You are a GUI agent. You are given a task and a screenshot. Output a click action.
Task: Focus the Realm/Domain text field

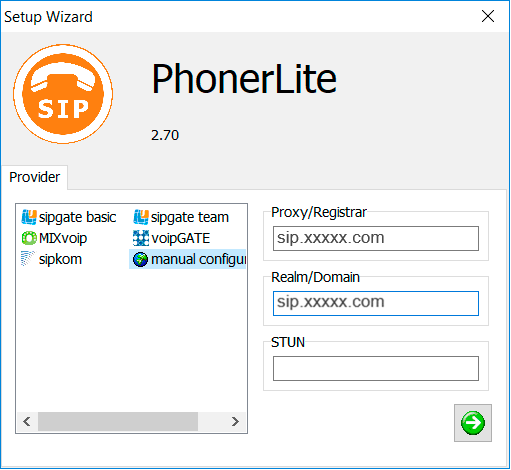[x=376, y=303]
